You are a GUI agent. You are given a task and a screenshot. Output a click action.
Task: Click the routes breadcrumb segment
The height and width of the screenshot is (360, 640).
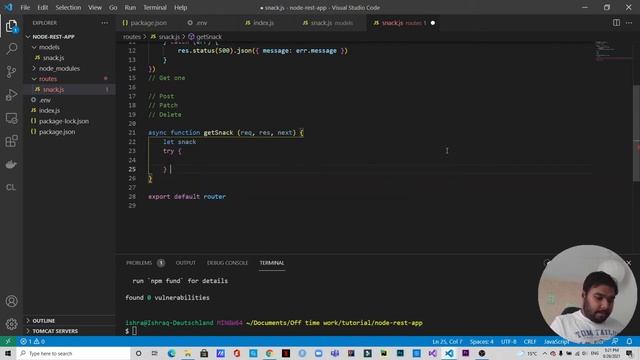click(x=132, y=37)
